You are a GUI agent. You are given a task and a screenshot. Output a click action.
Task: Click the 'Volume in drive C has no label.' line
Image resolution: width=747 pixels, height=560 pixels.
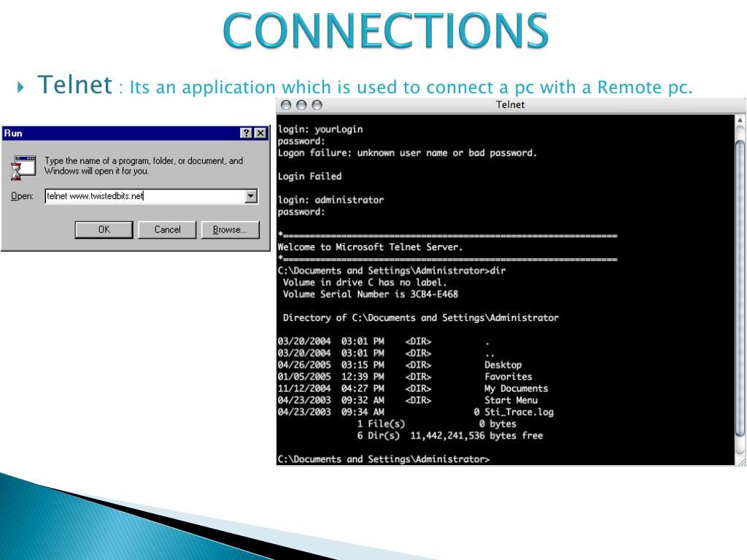[x=365, y=282]
